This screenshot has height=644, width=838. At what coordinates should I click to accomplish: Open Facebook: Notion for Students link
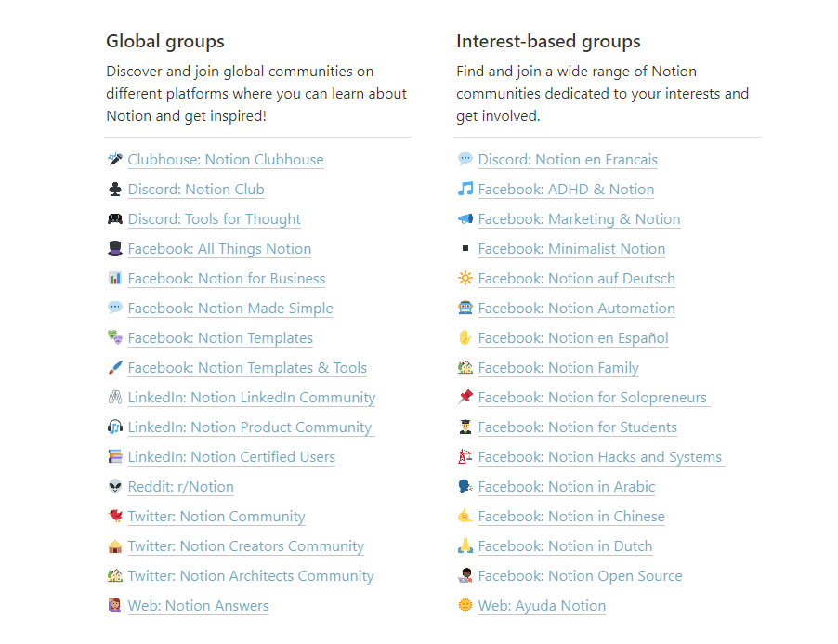coord(577,427)
